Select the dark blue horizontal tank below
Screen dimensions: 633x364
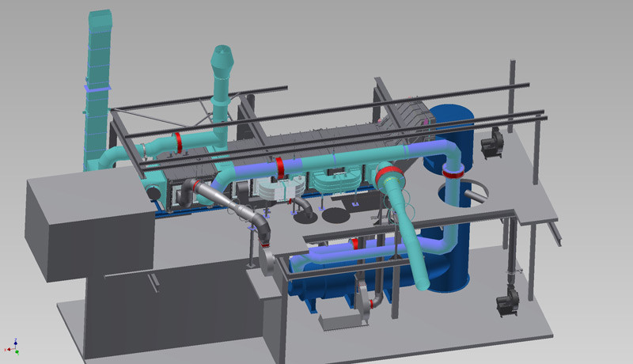coord(316,283)
